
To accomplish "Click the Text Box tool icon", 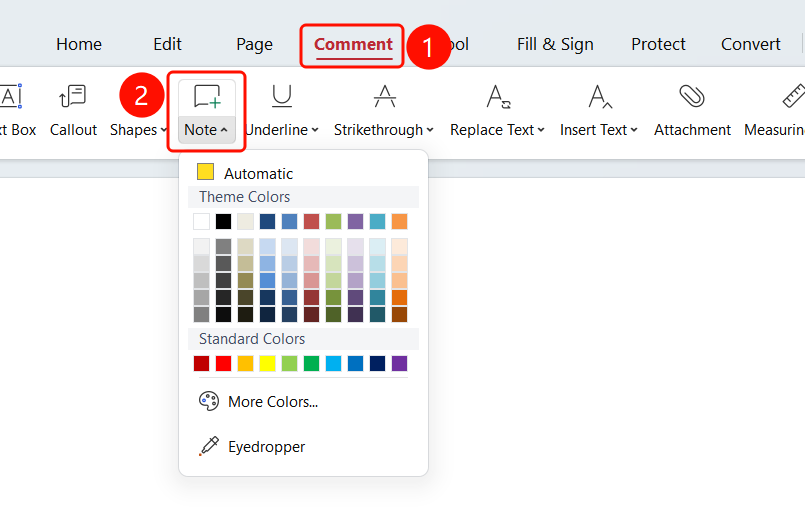I will tap(11, 97).
